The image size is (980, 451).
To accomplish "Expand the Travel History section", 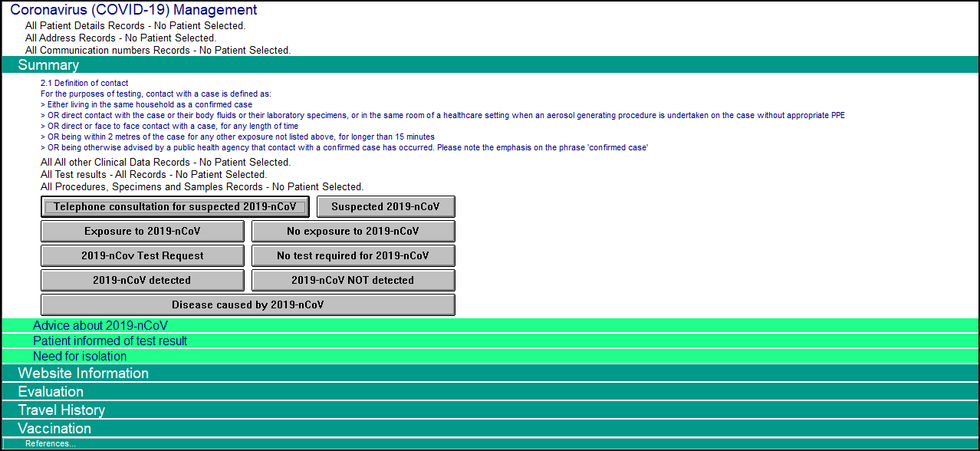I will point(61,410).
